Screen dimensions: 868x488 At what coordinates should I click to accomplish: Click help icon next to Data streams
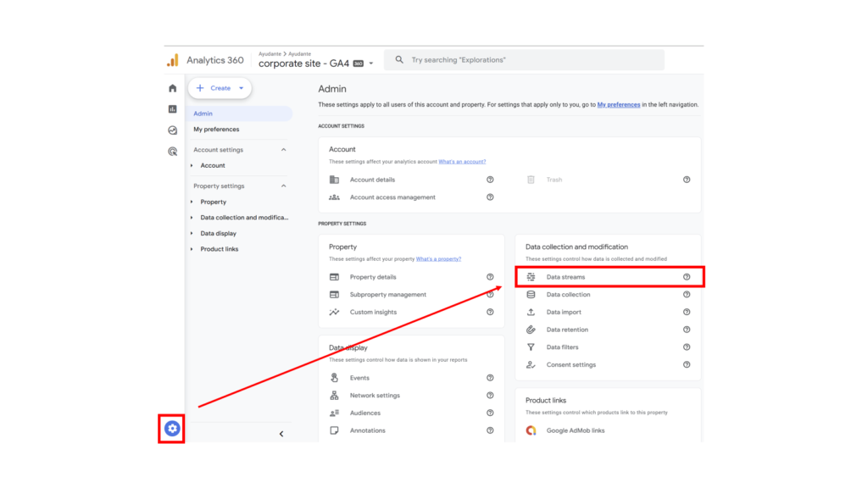[x=687, y=277]
